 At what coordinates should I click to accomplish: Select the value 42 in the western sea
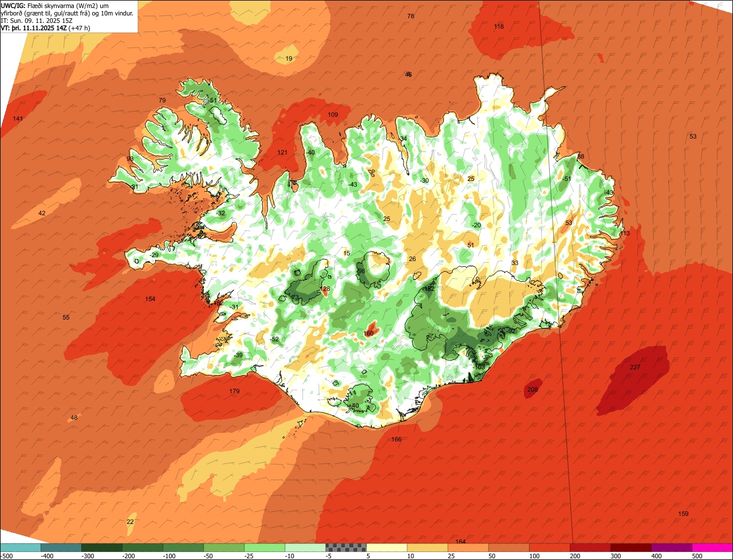point(42,213)
